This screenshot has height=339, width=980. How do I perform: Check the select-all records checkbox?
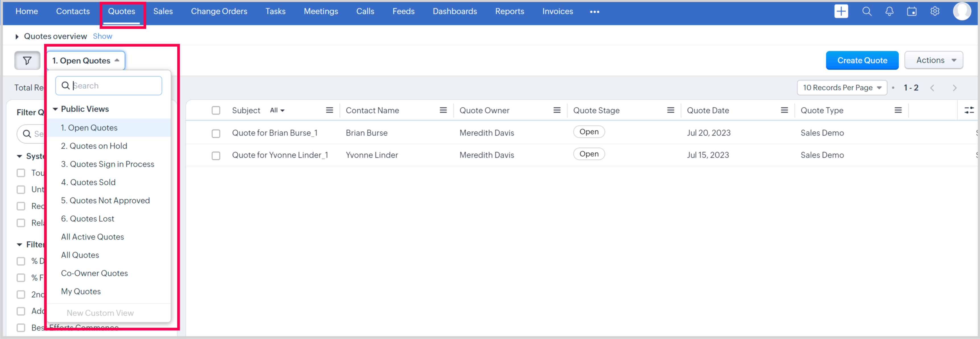click(x=216, y=110)
